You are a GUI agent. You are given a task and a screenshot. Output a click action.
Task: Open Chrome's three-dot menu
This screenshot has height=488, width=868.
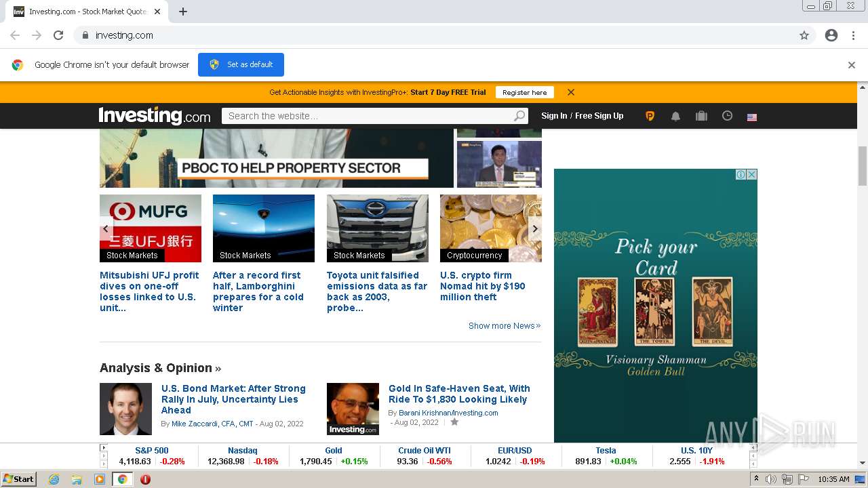[853, 35]
